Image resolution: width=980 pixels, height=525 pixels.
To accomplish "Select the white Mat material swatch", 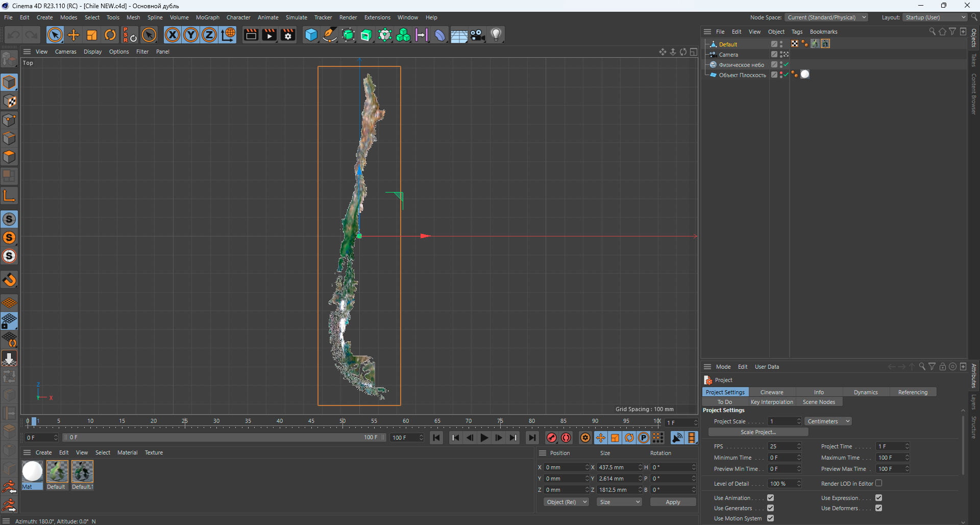I will [x=32, y=471].
